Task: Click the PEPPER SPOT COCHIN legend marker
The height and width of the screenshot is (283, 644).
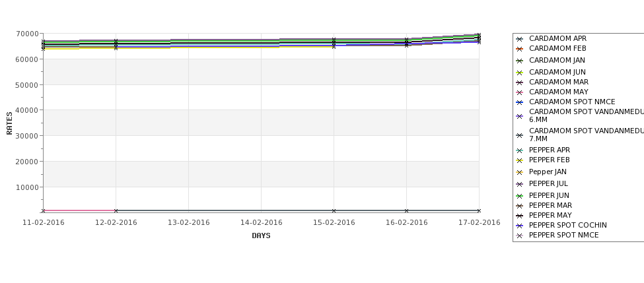Action: pyautogui.click(x=519, y=226)
